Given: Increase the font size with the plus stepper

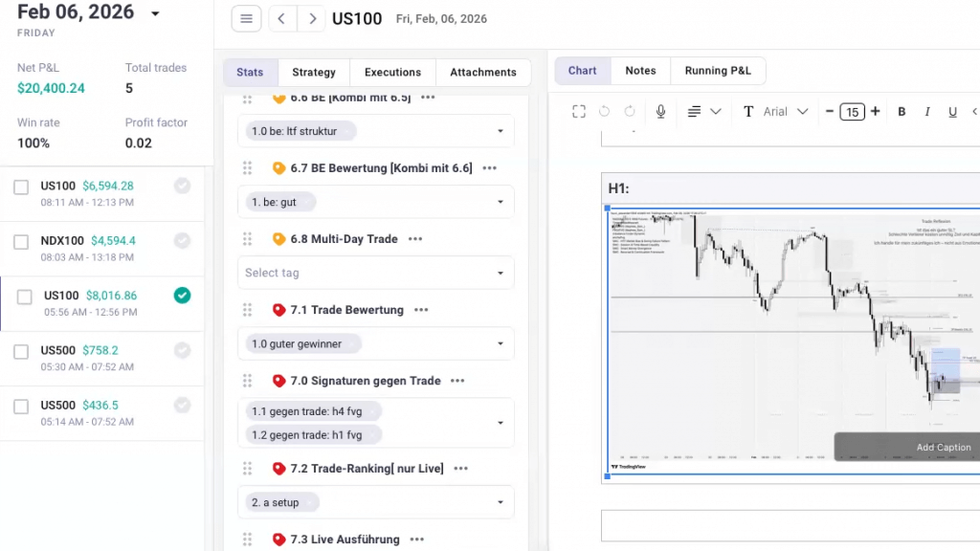Looking at the screenshot, I should (876, 111).
